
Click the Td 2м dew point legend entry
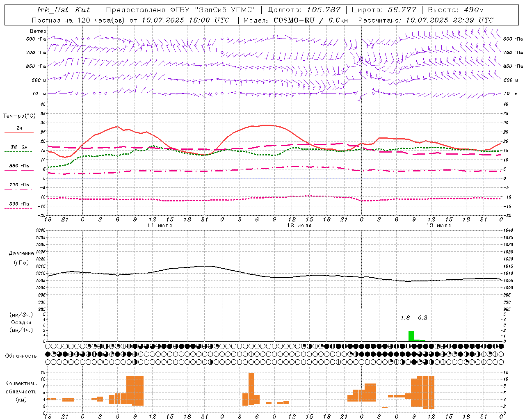[x=19, y=147]
